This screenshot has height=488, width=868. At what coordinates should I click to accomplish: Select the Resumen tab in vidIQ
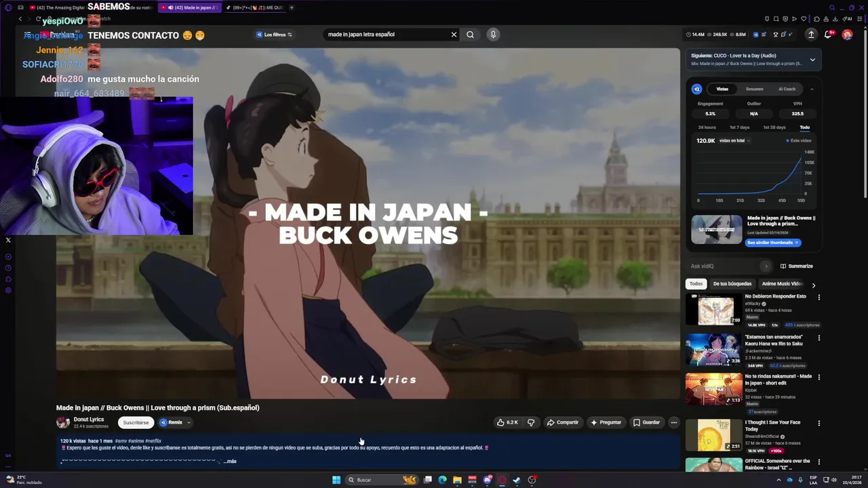(x=755, y=89)
